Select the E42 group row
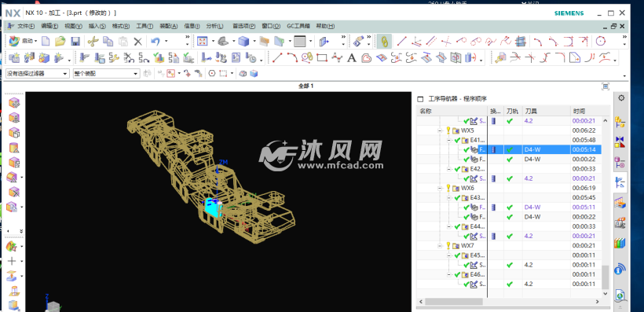Screen dimensions: 644x312 point(509,169)
